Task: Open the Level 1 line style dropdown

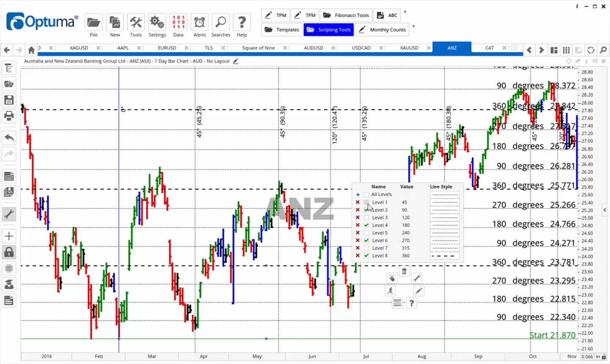Action: [x=444, y=202]
